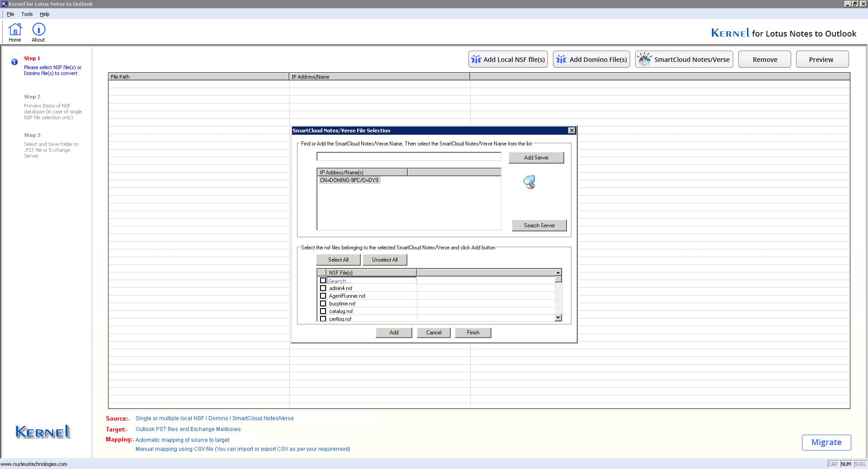Click the server search magnifier icon
The height and width of the screenshot is (469, 868).
pyautogui.click(x=529, y=182)
